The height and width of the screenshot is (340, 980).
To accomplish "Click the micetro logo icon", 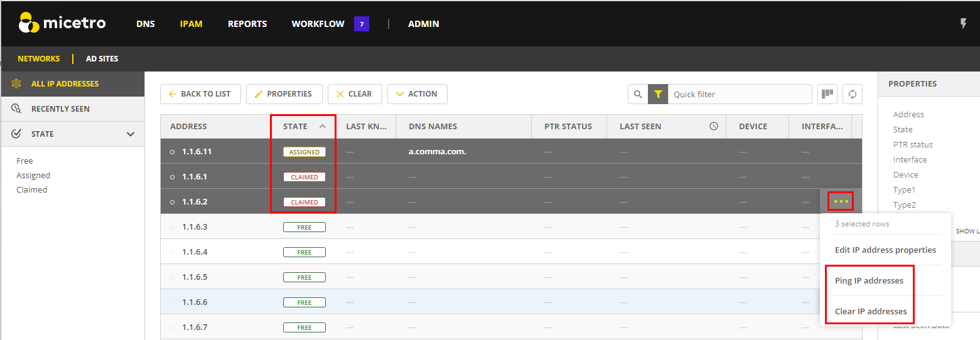I will 30,23.
